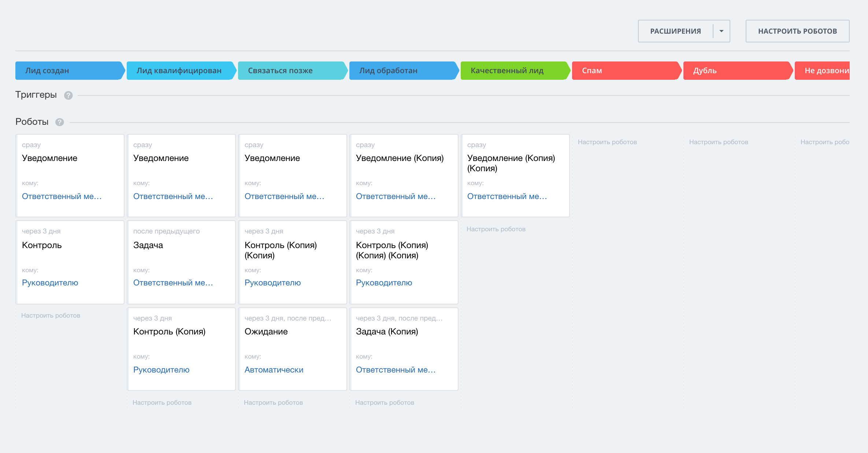Click the РАСШИРЕНИЯ button
The height and width of the screenshot is (453, 868).
[676, 31]
